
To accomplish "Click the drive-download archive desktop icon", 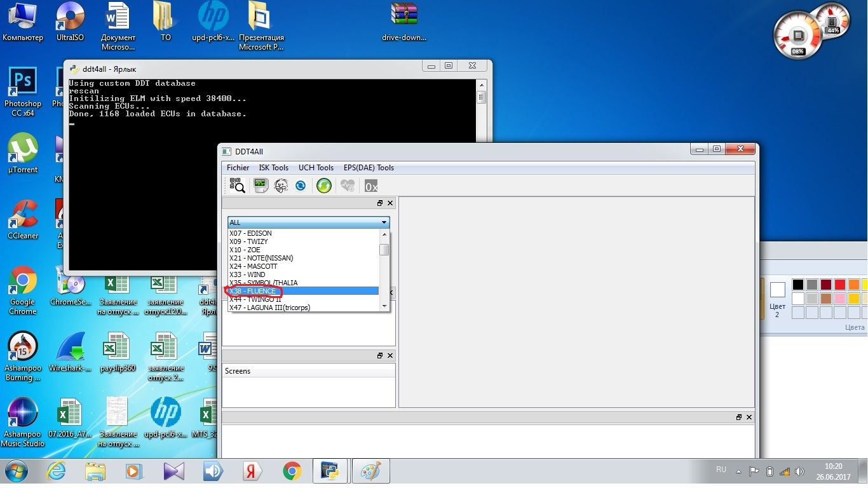I will [404, 22].
